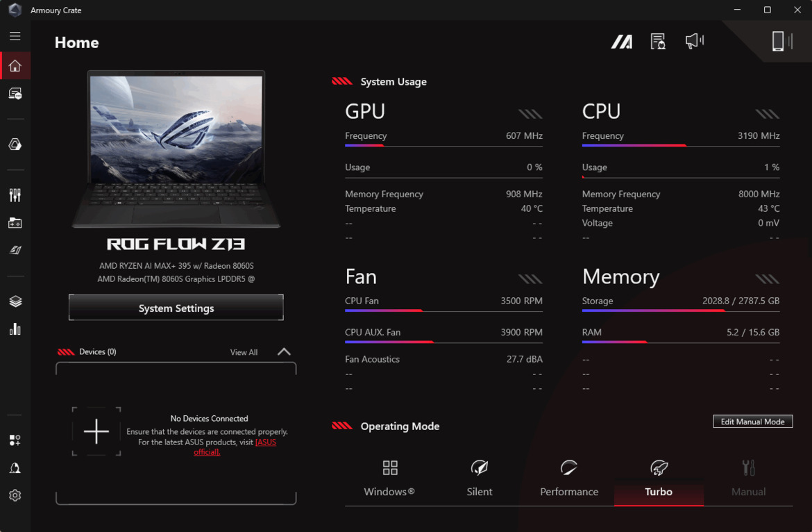
Task: Enable Performance operating mode
Action: click(x=568, y=479)
